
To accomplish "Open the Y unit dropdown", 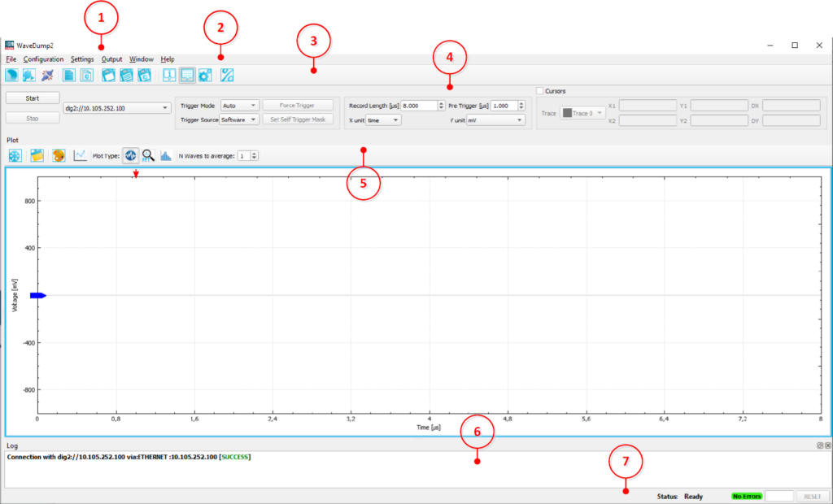I will click(495, 120).
